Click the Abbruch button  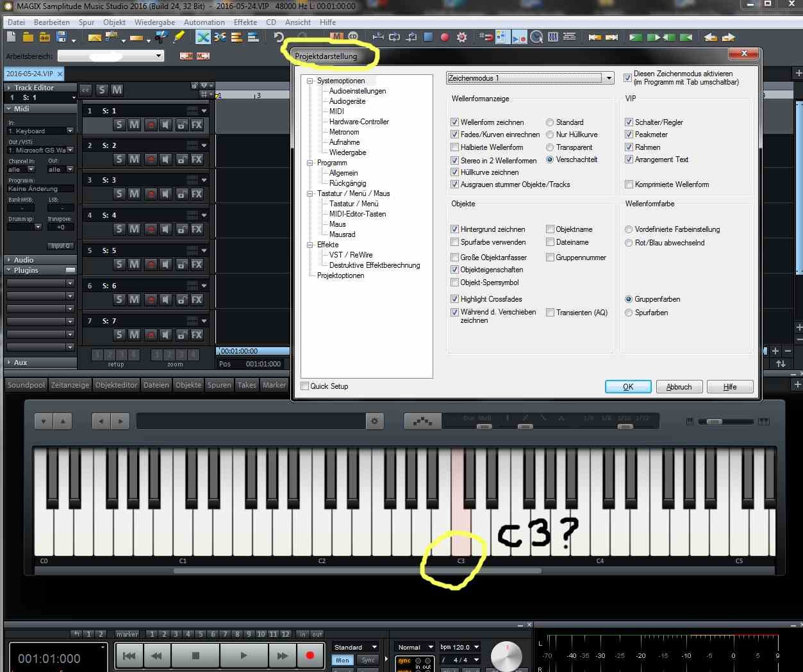679,387
